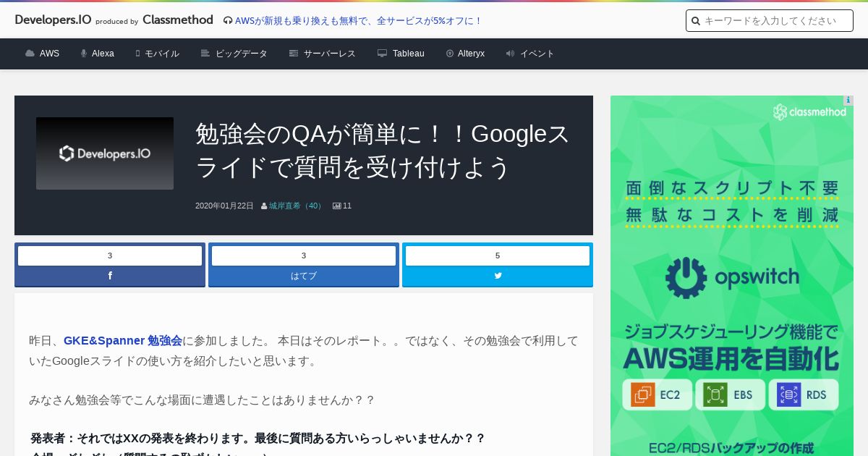Click the bold line starting with 発表者
Screen dimensions: 868x456
[x=258, y=439]
